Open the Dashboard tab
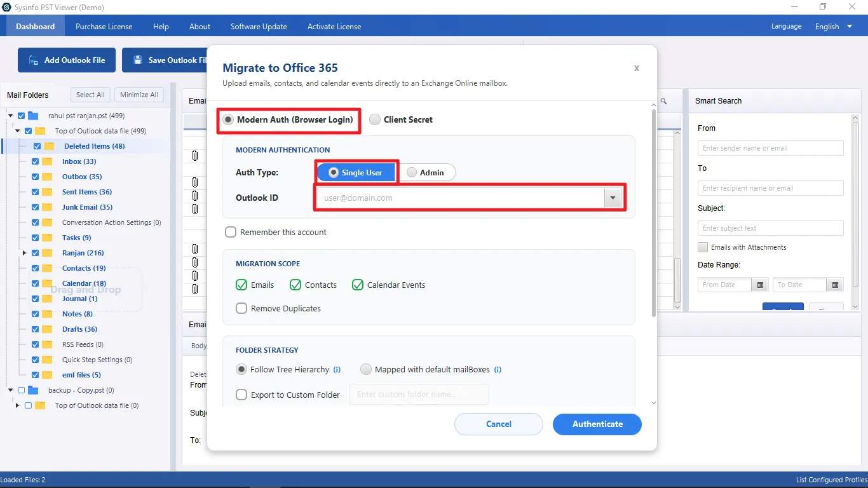868x488 pixels. (x=36, y=27)
